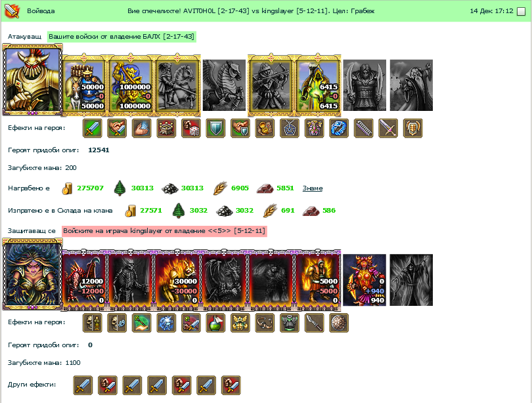Screen dimensions: 532x403
Task: Select the blue ring hero effect icon
Action: [339, 128]
